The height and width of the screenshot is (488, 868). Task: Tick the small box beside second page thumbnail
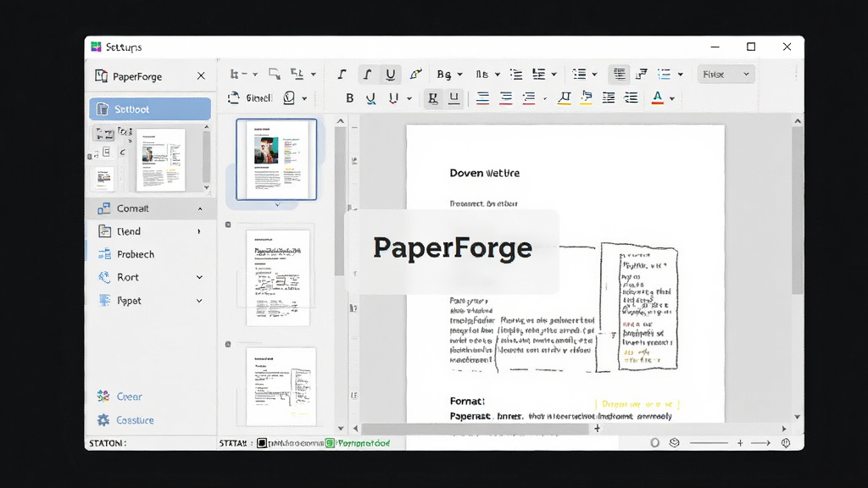pos(228,225)
